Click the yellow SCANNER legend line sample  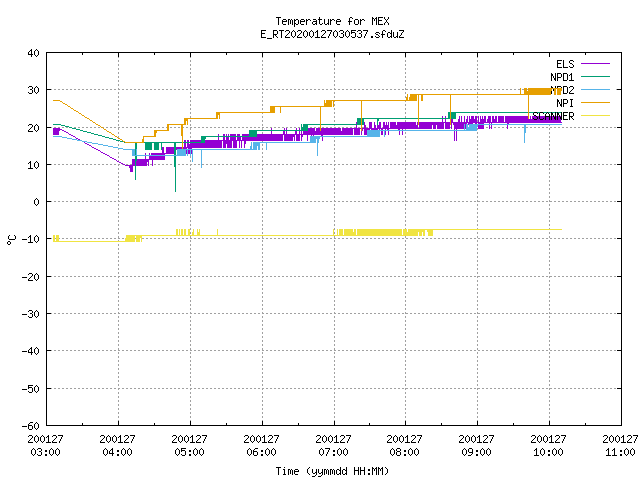pyautogui.click(x=595, y=116)
